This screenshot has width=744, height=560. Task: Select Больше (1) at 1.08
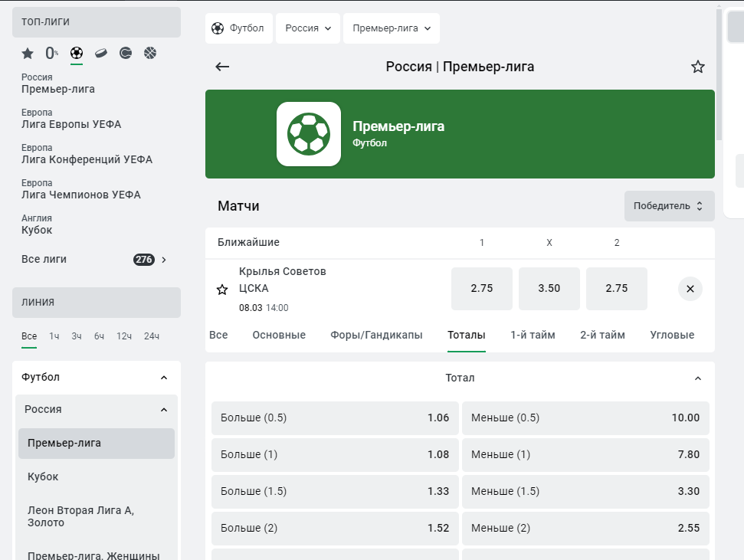tap(335, 454)
